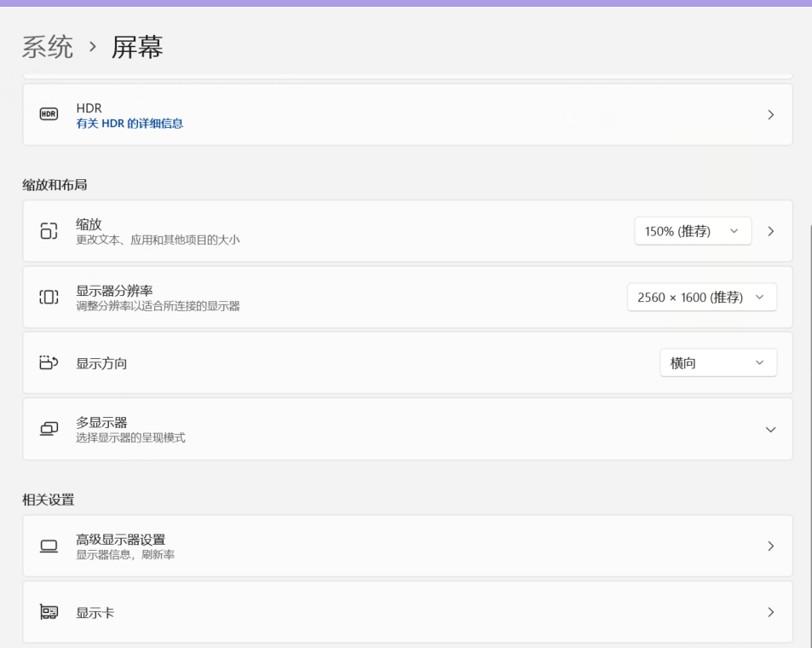Click the 高级显示器设置 laptop icon
The height and width of the screenshot is (648, 812).
tap(49, 546)
